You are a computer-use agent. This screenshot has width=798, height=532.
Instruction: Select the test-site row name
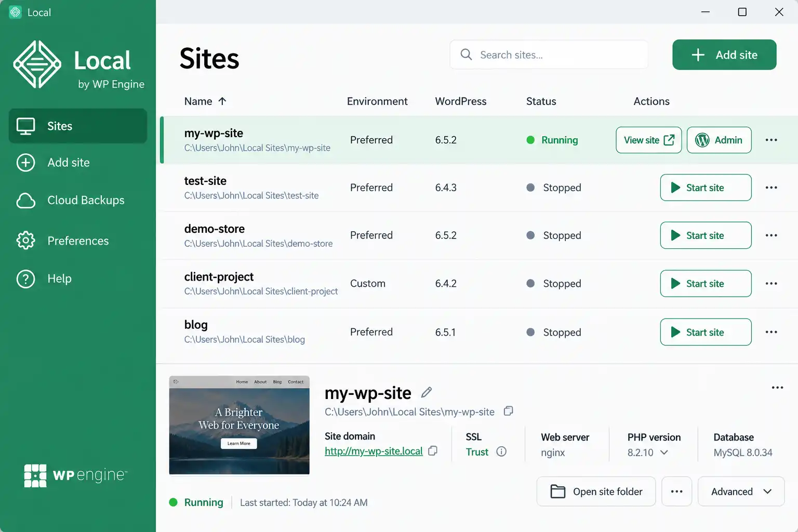pyautogui.click(x=205, y=181)
